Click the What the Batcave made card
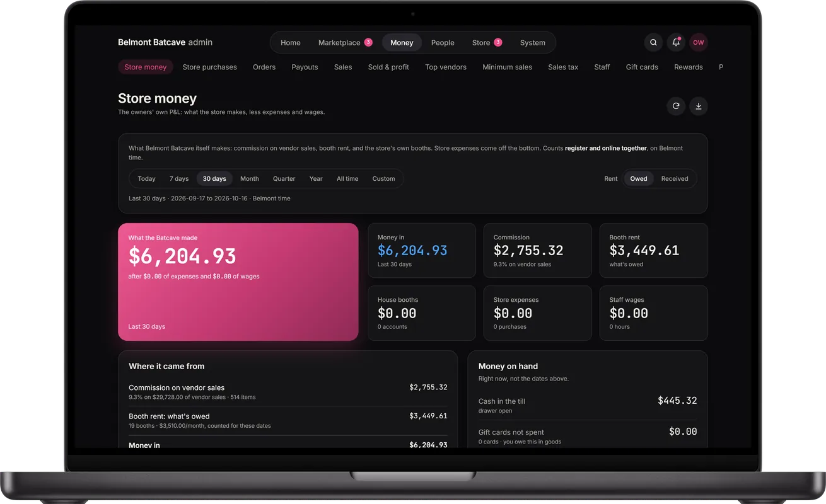Image resolution: width=826 pixels, height=504 pixels. tap(238, 282)
